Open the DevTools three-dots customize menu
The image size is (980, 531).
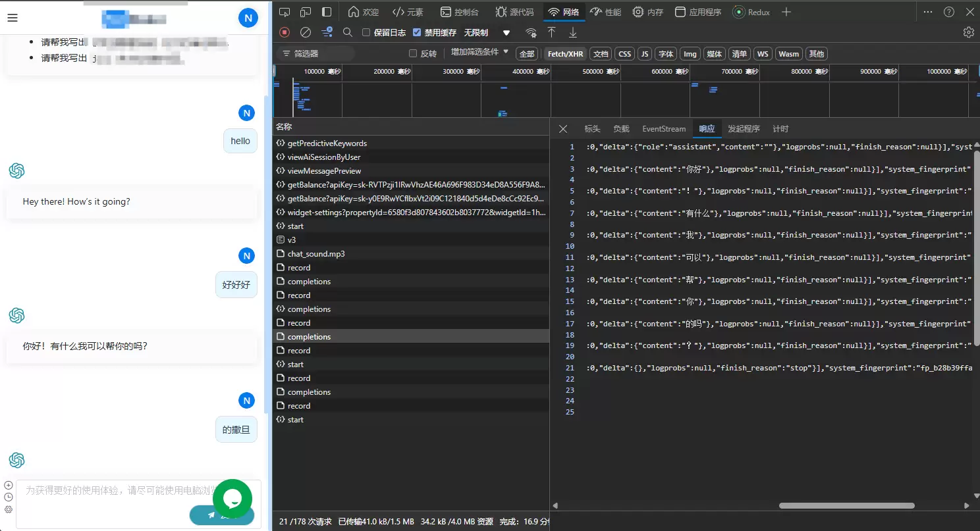[x=928, y=12]
